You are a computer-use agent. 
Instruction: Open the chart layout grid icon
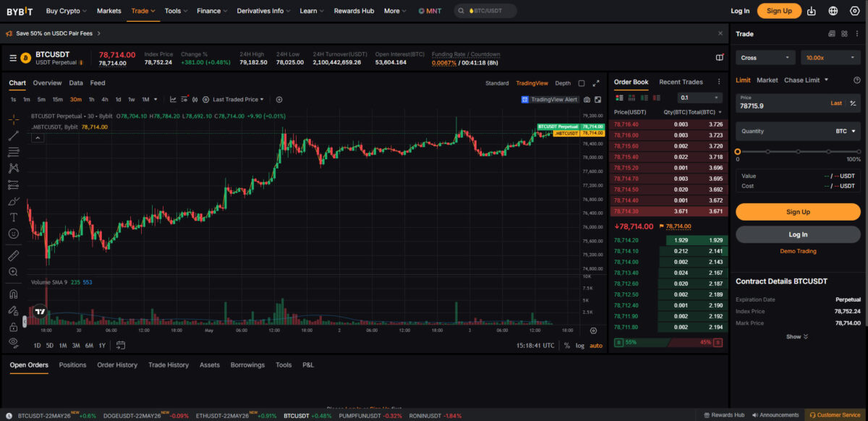tap(597, 99)
